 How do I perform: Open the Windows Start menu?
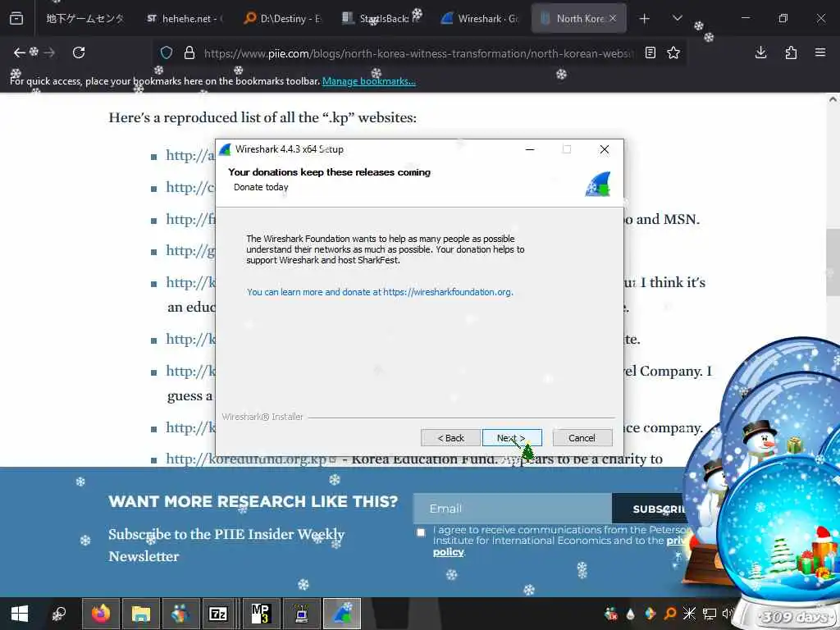(20, 614)
